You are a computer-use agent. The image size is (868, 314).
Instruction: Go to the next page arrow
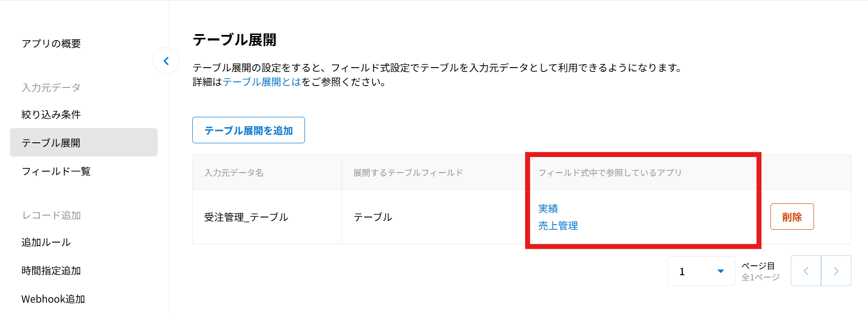point(836,271)
